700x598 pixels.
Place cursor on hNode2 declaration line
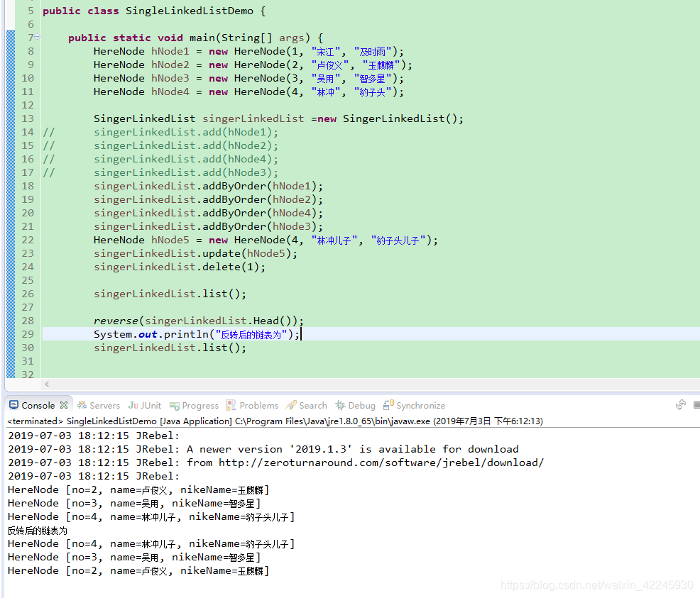click(253, 65)
